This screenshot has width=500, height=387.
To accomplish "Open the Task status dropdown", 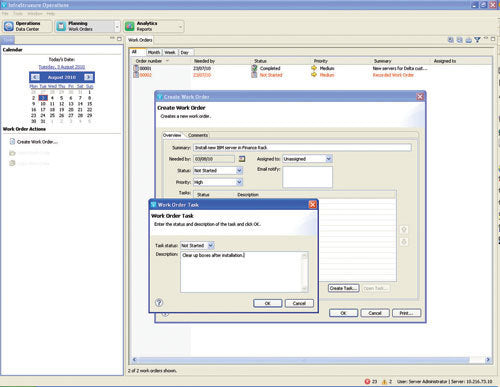I will point(211,245).
